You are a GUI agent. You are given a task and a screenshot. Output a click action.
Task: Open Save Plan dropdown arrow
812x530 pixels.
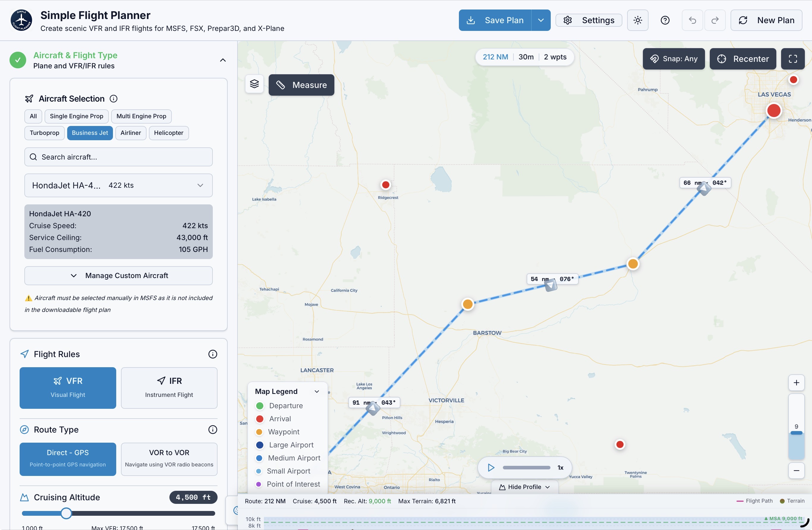[x=541, y=20]
